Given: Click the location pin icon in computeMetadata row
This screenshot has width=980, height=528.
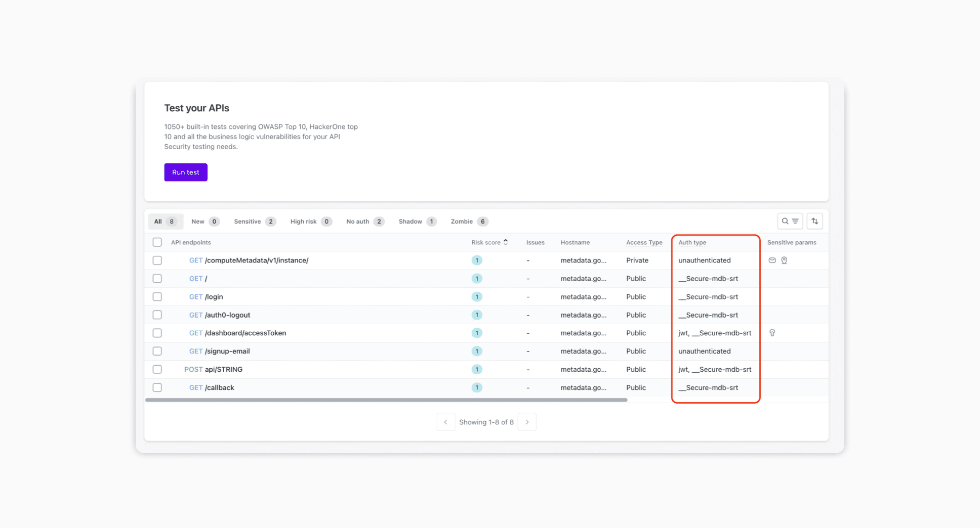Looking at the screenshot, I should pyautogui.click(x=784, y=260).
